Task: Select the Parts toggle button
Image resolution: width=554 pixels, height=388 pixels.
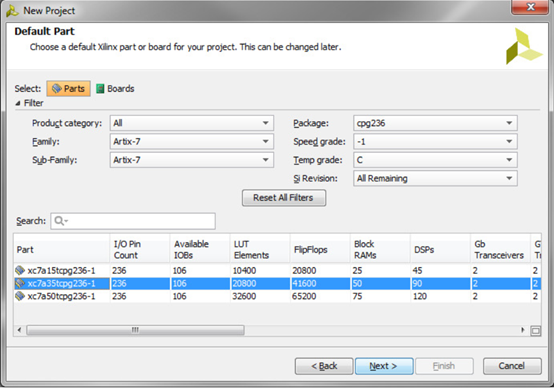Action: (x=68, y=88)
